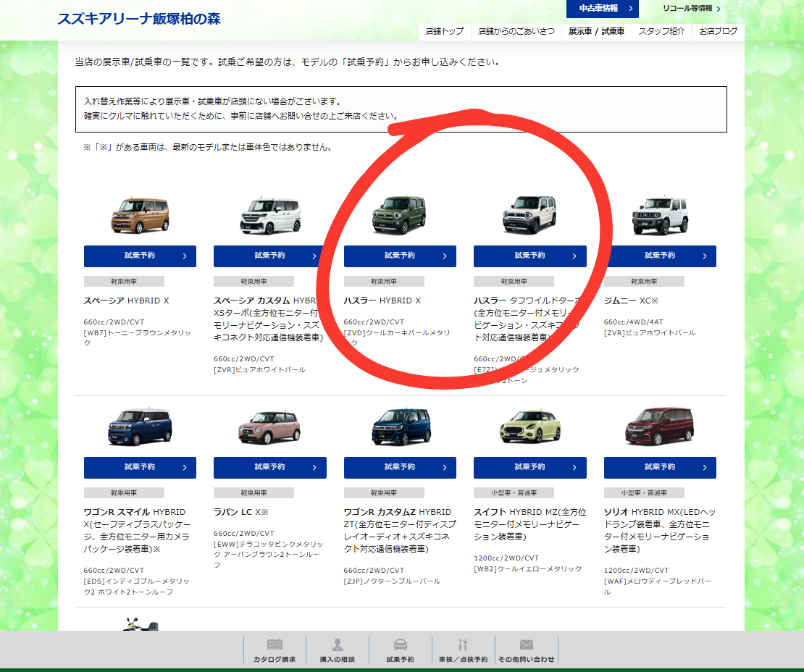Click yellow スイフト car thumbnail
Screen dimensions: 804x672
click(x=530, y=427)
